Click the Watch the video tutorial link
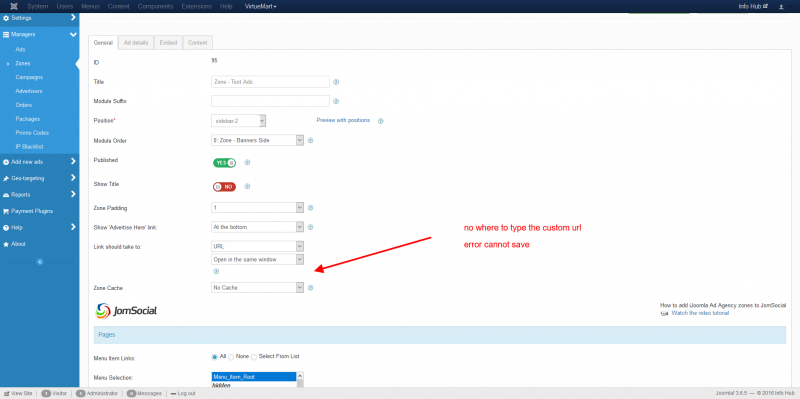800x399 pixels. click(x=700, y=313)
